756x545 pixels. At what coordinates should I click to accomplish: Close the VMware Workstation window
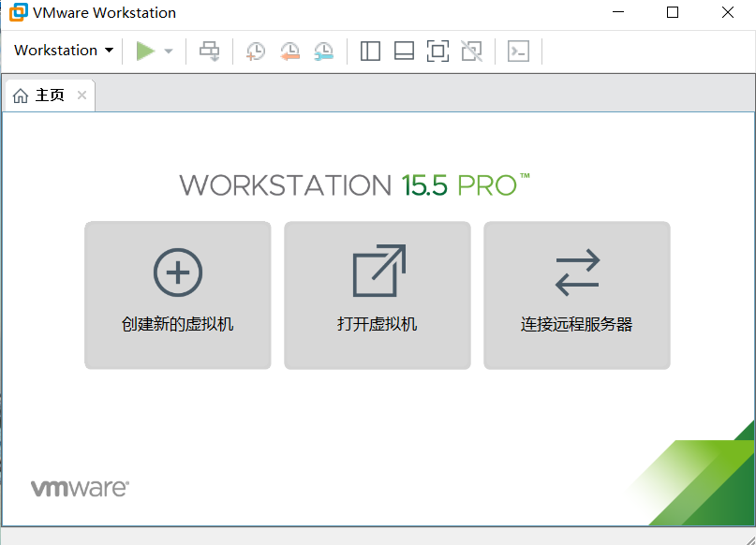pos(728,12)
